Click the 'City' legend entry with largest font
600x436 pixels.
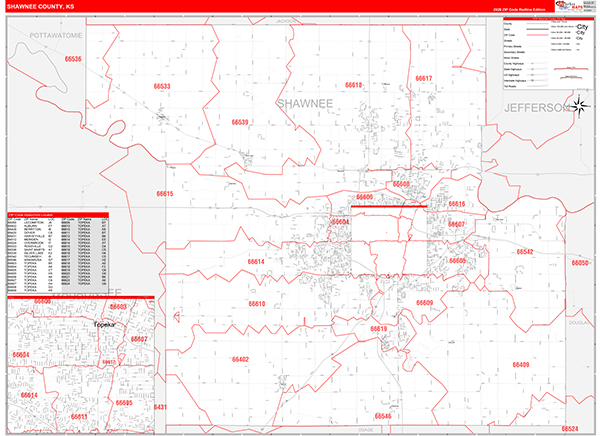[x=582, y=27]
